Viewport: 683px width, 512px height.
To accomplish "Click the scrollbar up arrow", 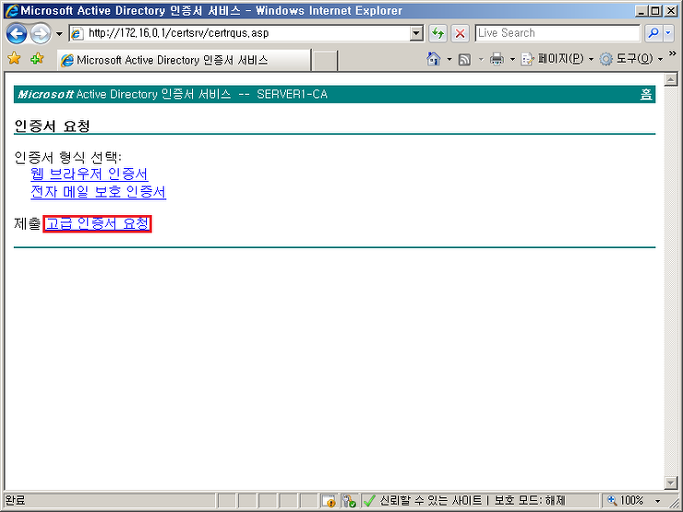I will pyautogui.click(x=670, y=79).
